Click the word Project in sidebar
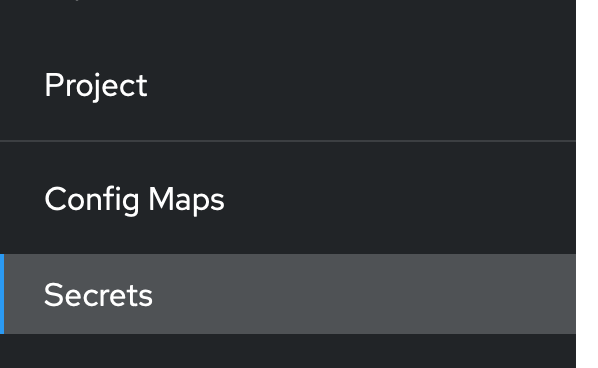Image resolution: width=598 pixels, height=368 pixels. pos(96,86)
